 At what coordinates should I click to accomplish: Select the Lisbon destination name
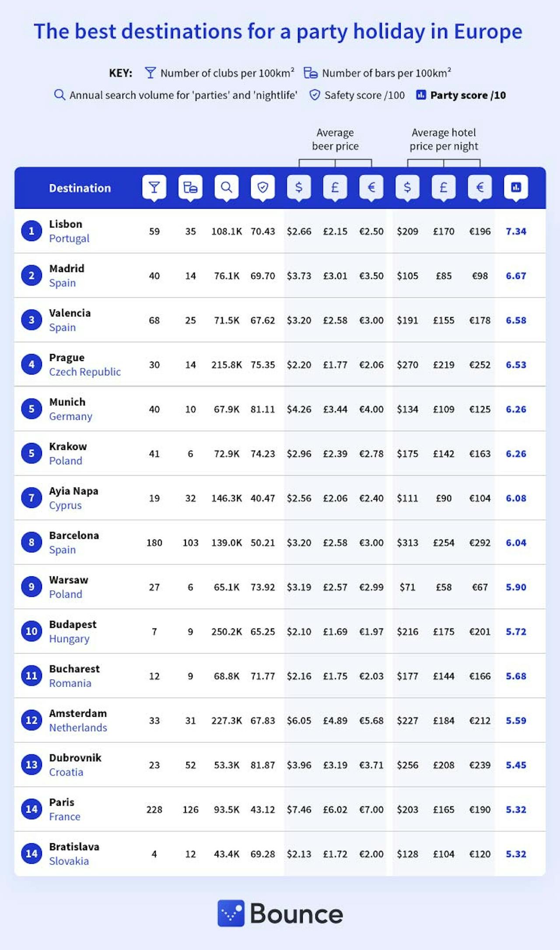point(66,224)
